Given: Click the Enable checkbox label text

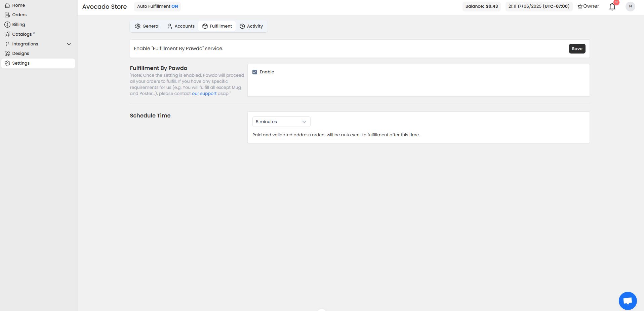Looking at the screenshot, I should click(x=267, y=72).
